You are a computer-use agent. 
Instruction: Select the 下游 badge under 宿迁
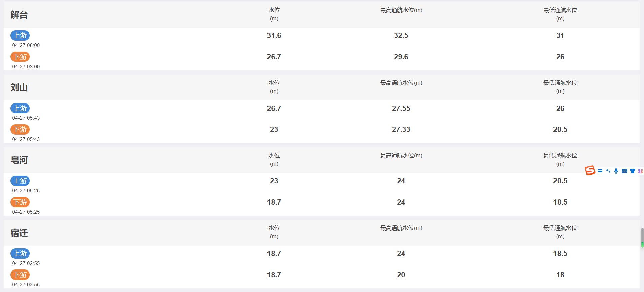pyautogui.click(x=20, y=275)
